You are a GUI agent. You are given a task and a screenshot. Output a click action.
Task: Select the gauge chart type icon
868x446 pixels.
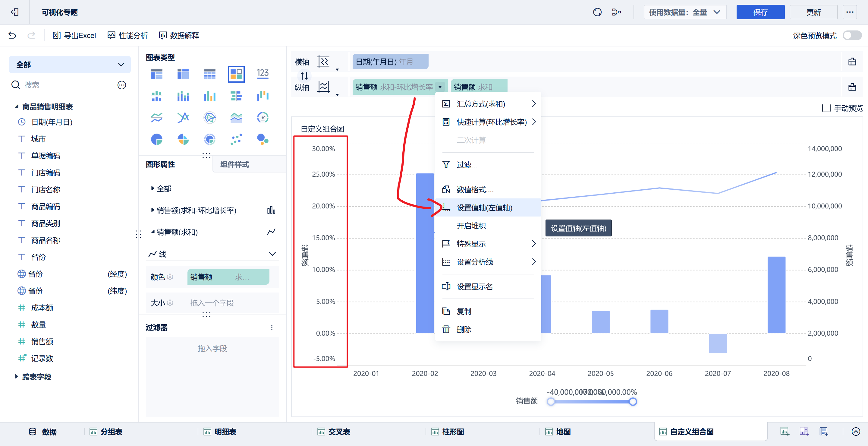coord(263,118)
